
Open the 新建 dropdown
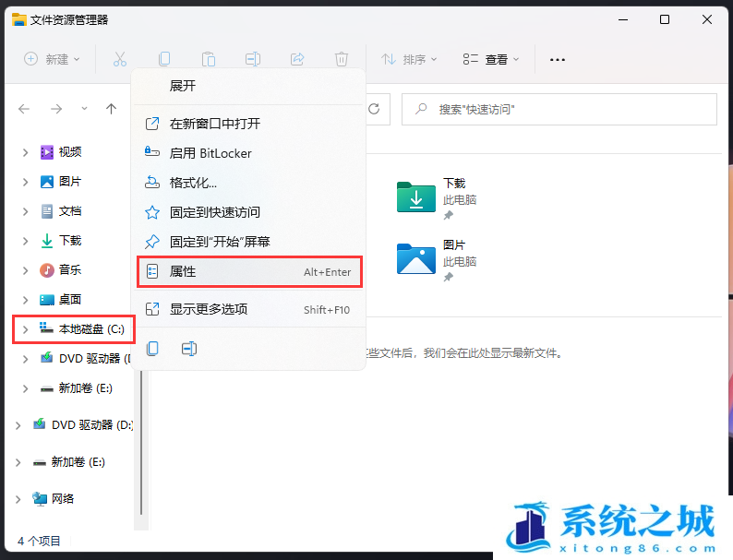pos(52,59)
